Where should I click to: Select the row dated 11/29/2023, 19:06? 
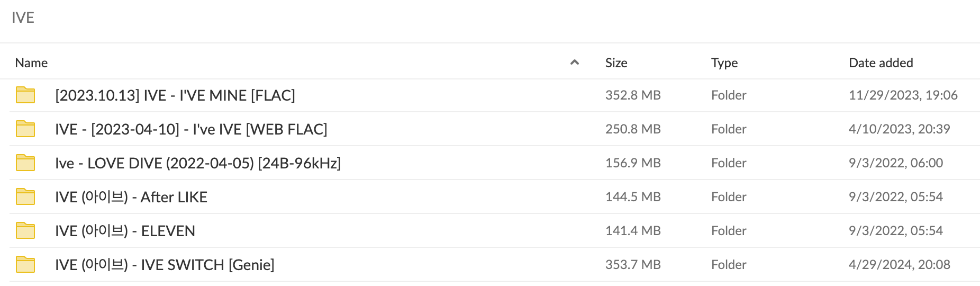903,95
